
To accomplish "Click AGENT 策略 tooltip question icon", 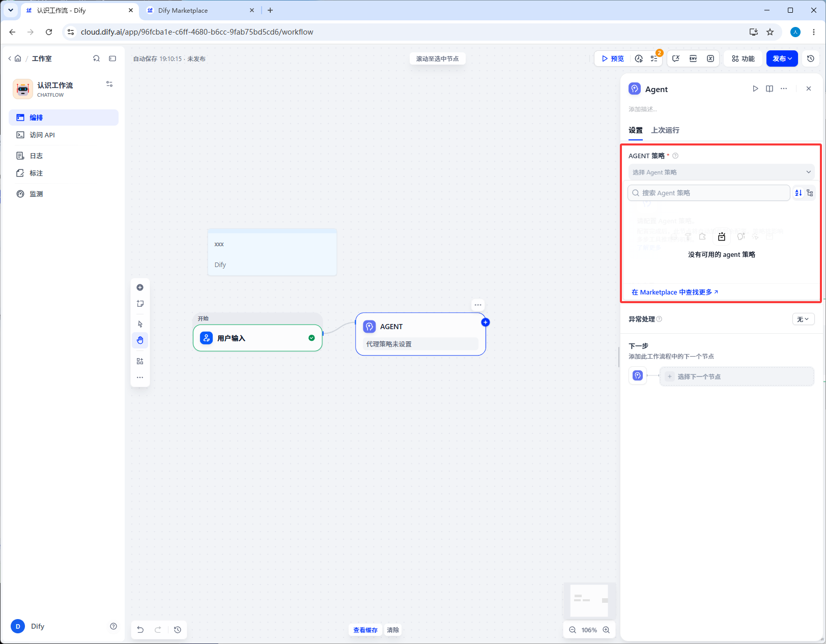I will point(675,156).
